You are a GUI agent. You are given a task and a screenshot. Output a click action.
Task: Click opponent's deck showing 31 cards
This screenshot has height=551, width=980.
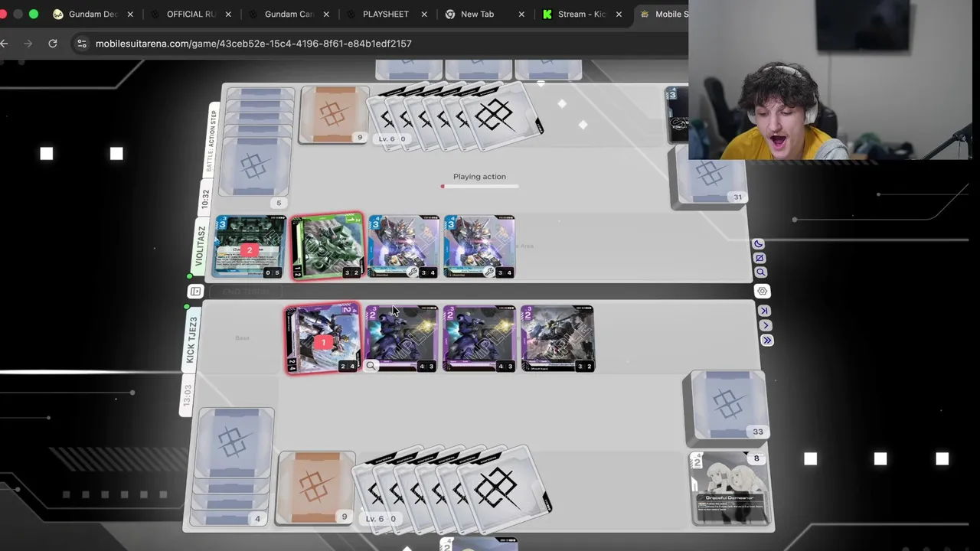(x=708, y=178)
